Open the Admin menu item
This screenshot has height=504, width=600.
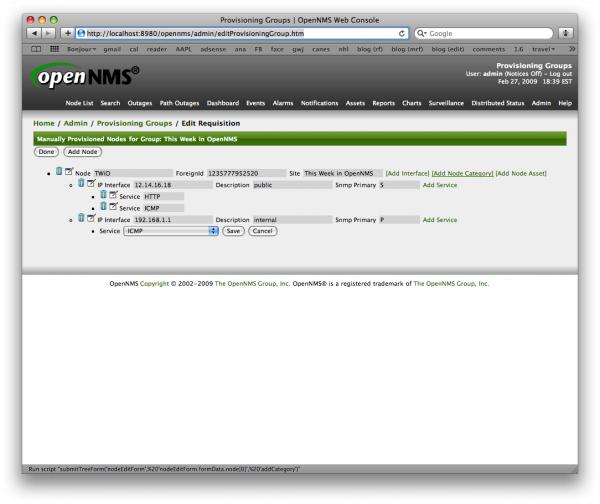point(541,103)
